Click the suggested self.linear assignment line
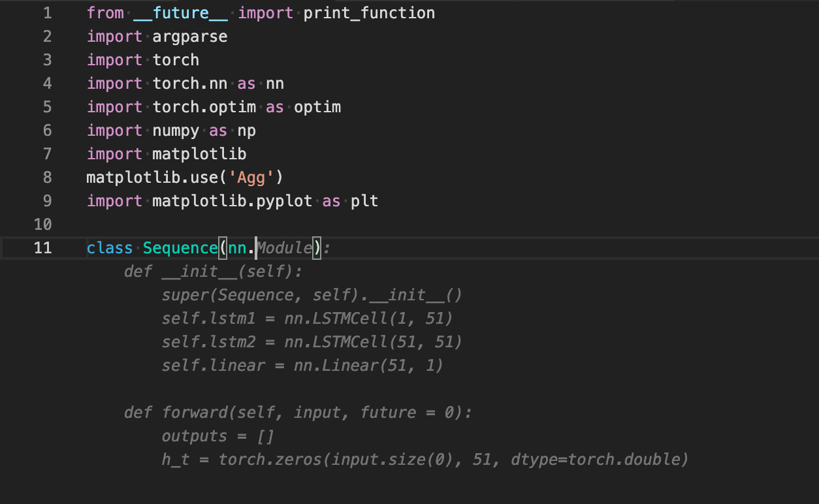The height and width of the screenshot is (504, 819). 302,366
